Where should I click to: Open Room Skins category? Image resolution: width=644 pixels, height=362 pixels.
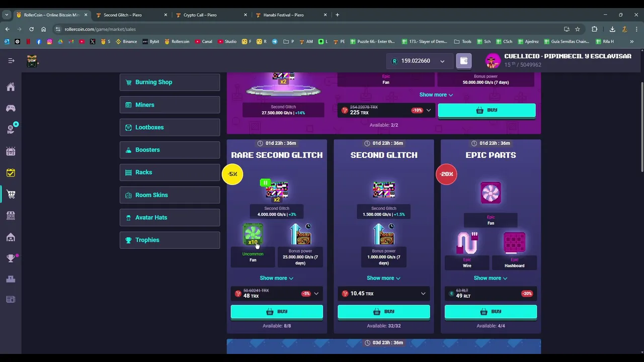[170, 195]
